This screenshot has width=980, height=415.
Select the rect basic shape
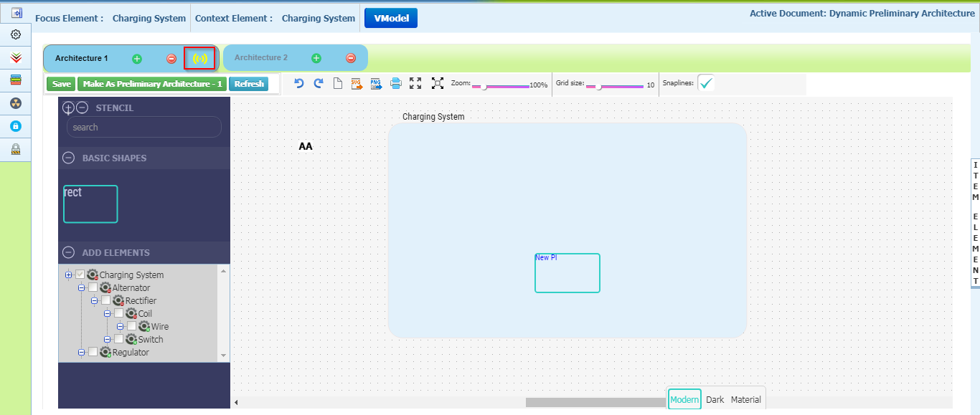tap(90, 204)
